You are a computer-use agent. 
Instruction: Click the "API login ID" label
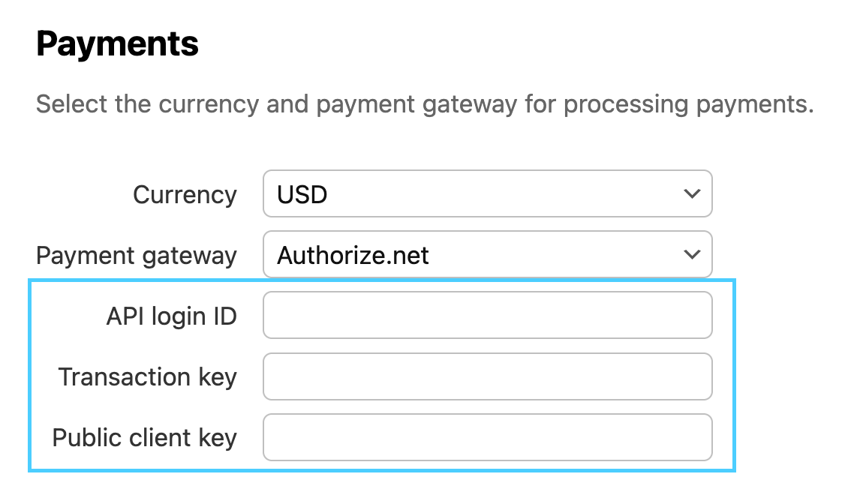(x=171, y=316)
